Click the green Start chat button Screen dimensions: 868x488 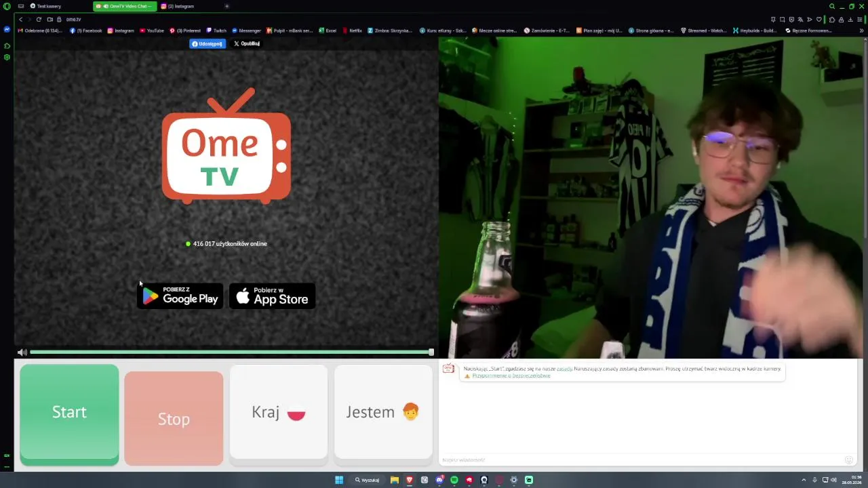tap(69, 414)
